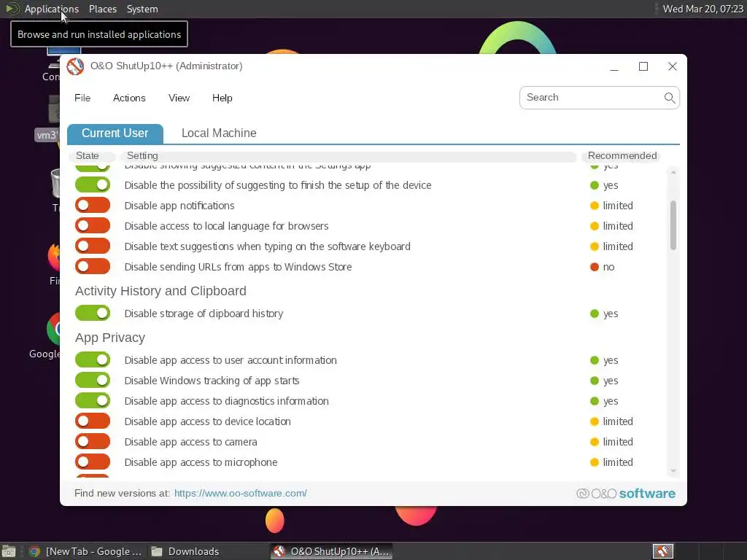Viewport: 747px width, 560px height.
Task: Open the oo-software.com link
Action: click(x=241, y=494)
